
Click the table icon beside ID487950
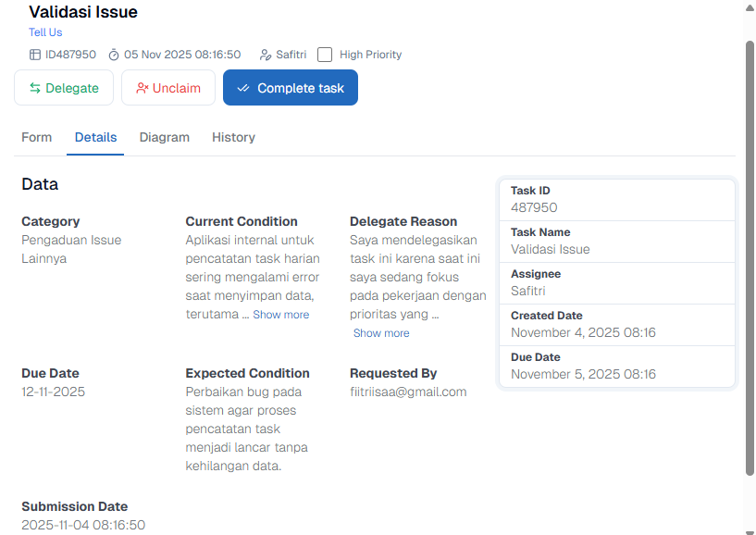(35, 55)
